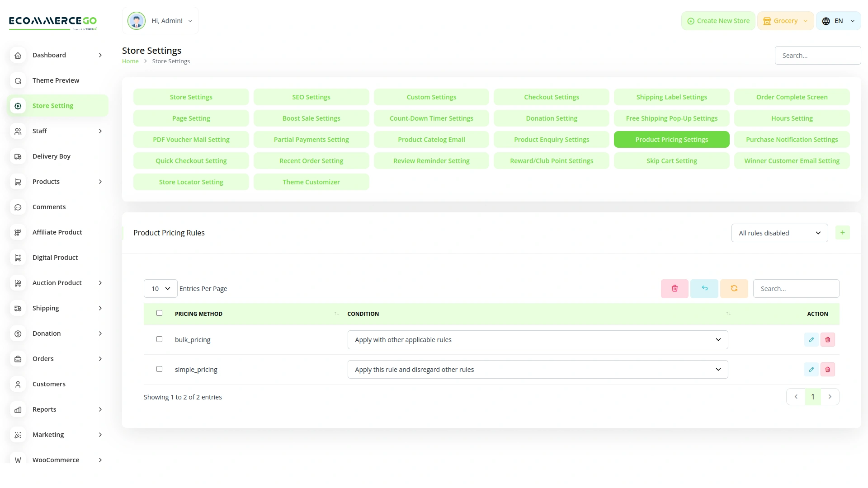Tick the bulk_pricing row checkbox

(x=159, y=339)
